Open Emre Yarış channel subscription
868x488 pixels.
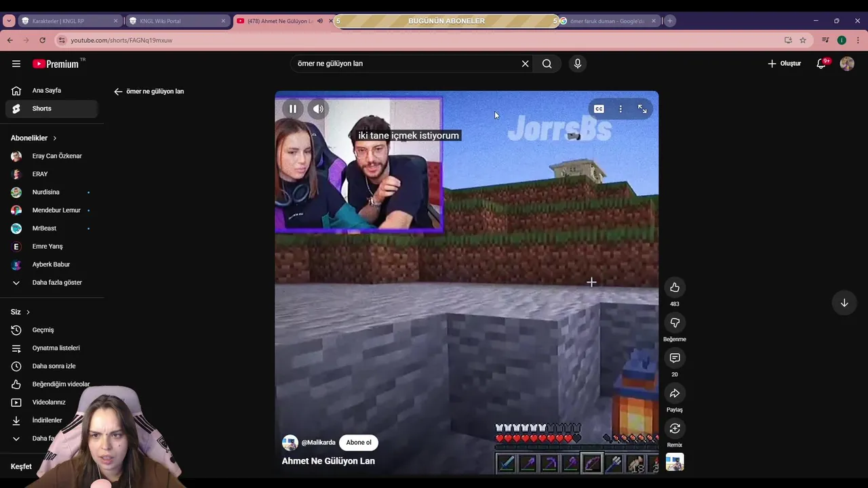coord(52,247)
